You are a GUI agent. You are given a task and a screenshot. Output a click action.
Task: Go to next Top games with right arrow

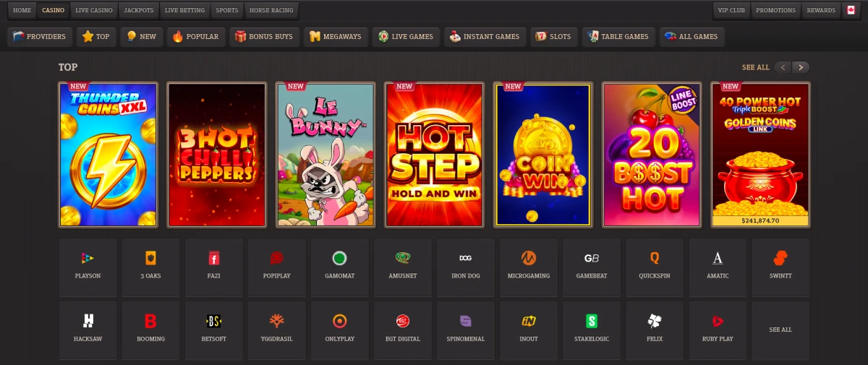click(800, 67)
